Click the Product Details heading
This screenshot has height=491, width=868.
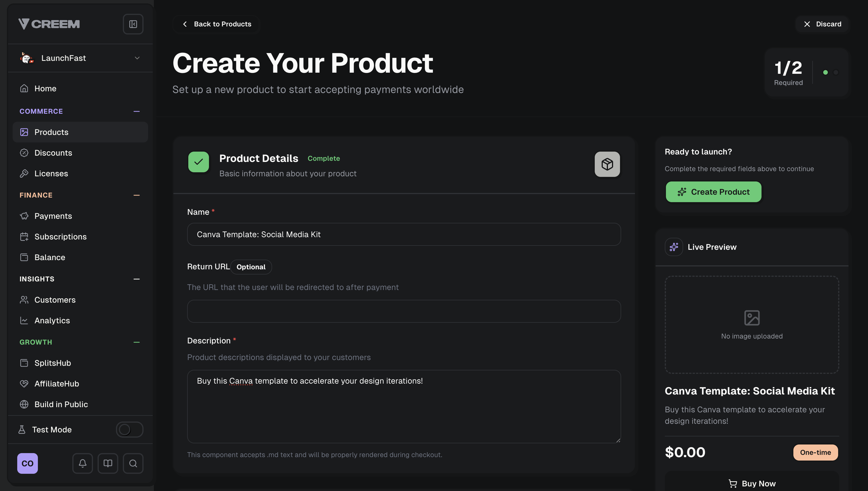(x=259, y=158)
